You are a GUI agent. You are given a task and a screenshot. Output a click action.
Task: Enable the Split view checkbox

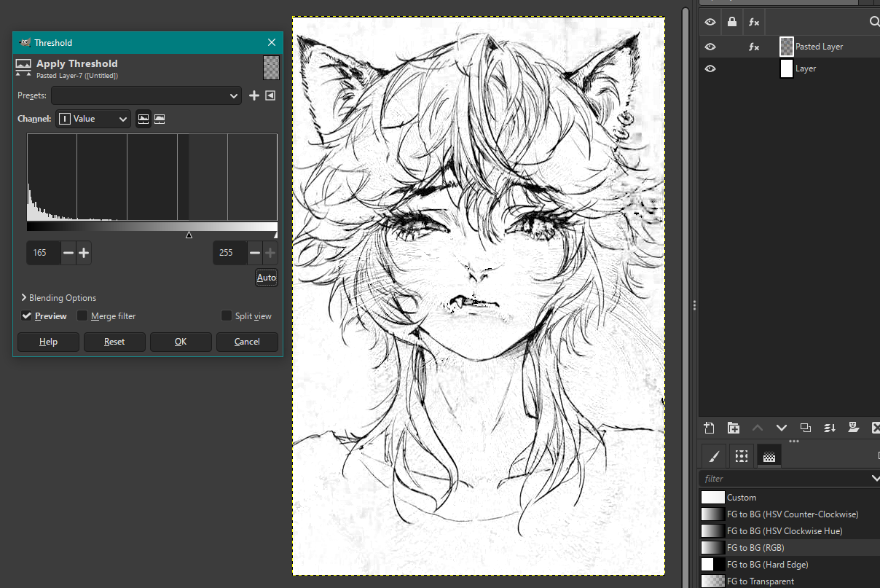pos(227,315)
